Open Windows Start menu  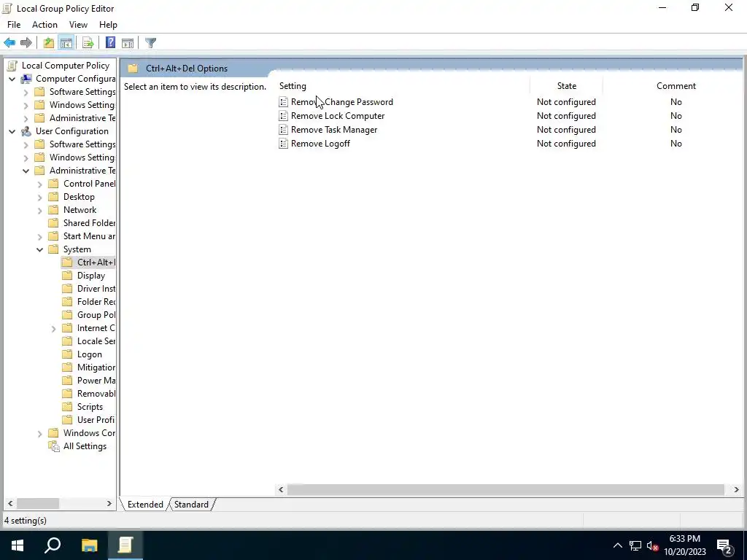[x=18, y=545]
